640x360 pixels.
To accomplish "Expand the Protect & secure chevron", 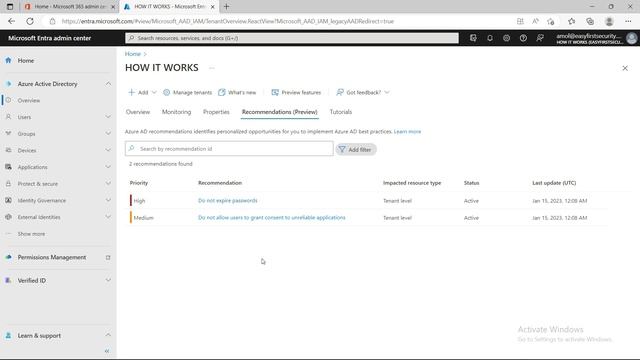I will pos(108,184).
